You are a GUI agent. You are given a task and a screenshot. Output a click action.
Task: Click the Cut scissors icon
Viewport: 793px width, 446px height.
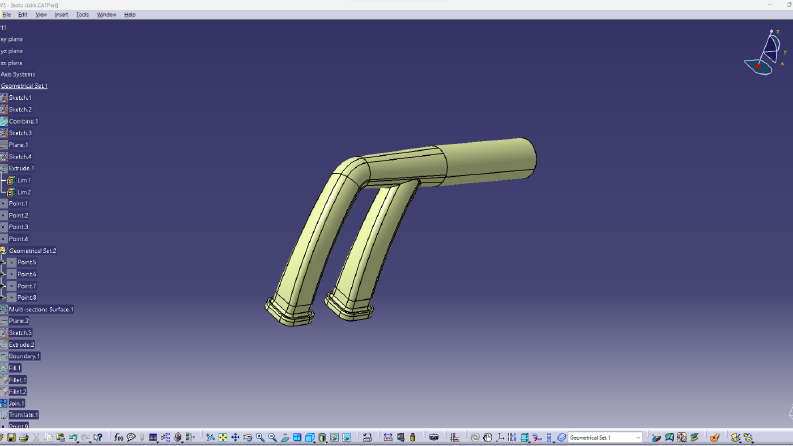click(36, 437)
